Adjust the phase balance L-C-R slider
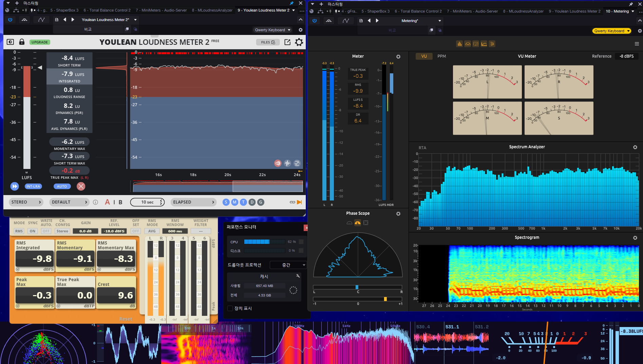 tap(358, 287)
